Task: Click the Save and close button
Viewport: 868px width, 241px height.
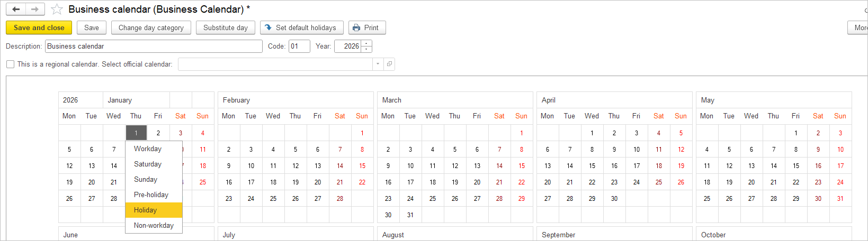Action: [x=39, y=27]
